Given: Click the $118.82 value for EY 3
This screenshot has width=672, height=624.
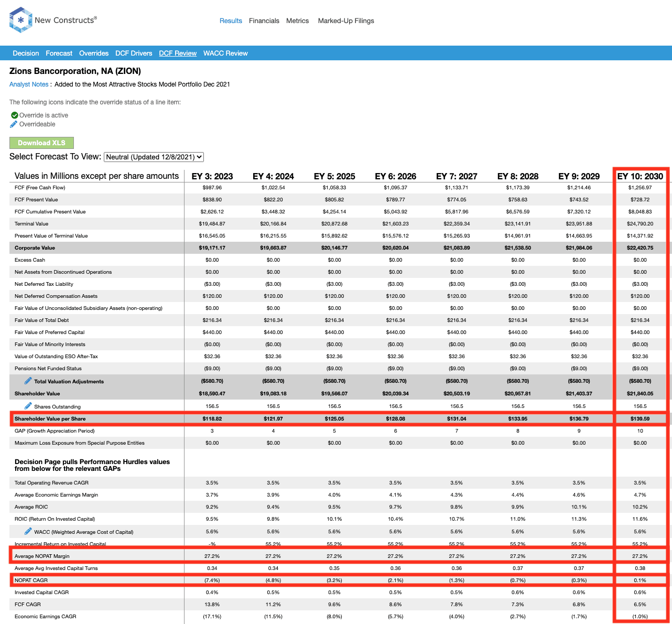Looking at the screenshot, I should (x=212, y=419).
